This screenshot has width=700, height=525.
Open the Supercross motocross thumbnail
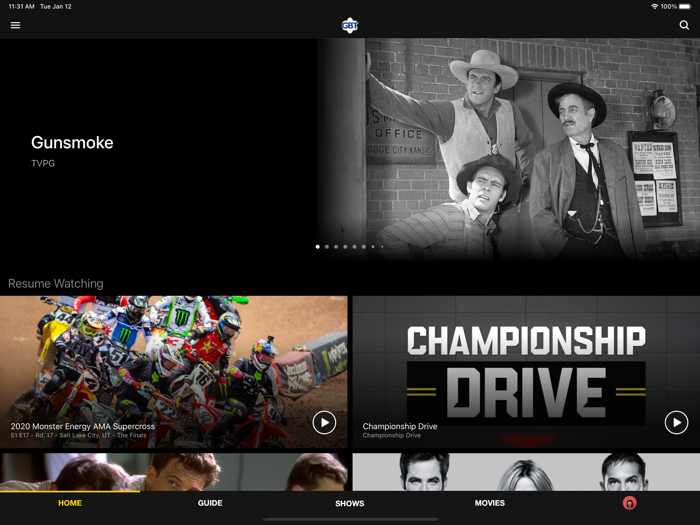(174, 371)
